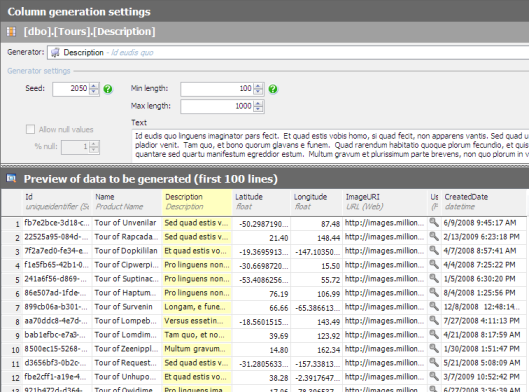Viewport: 529px width, 392px height.
Task: Click date cell '6/9/2008 9:45:17 AM'
Action: (x=484, y=223)
